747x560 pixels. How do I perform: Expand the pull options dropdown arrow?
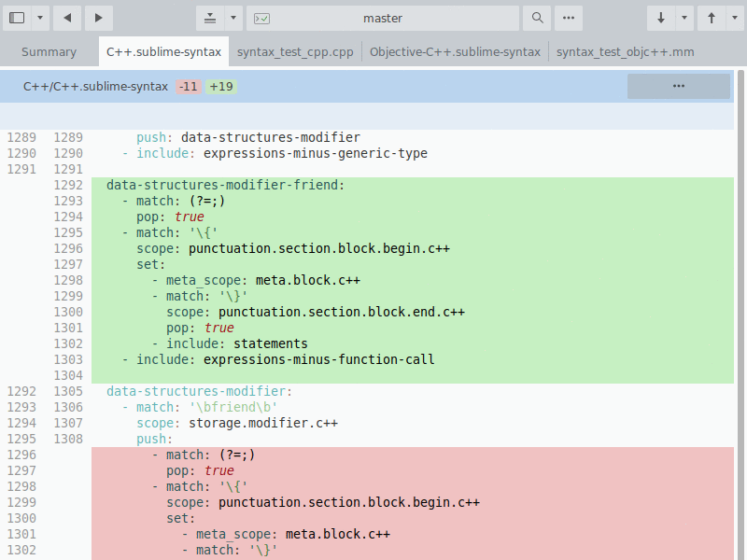(684, 18)
